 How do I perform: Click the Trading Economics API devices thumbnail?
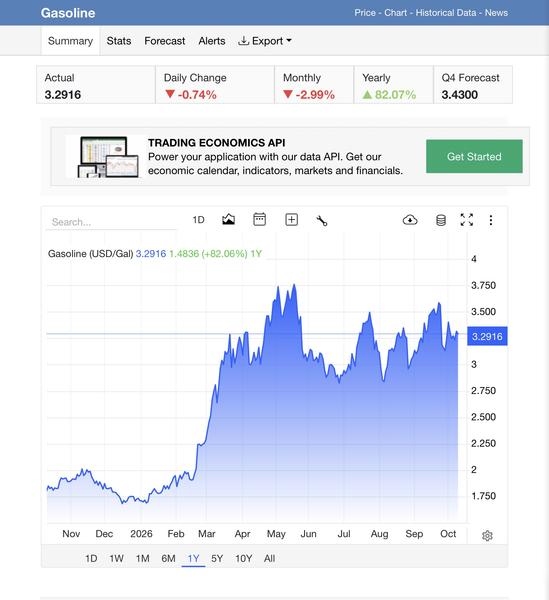click(109, 157)
